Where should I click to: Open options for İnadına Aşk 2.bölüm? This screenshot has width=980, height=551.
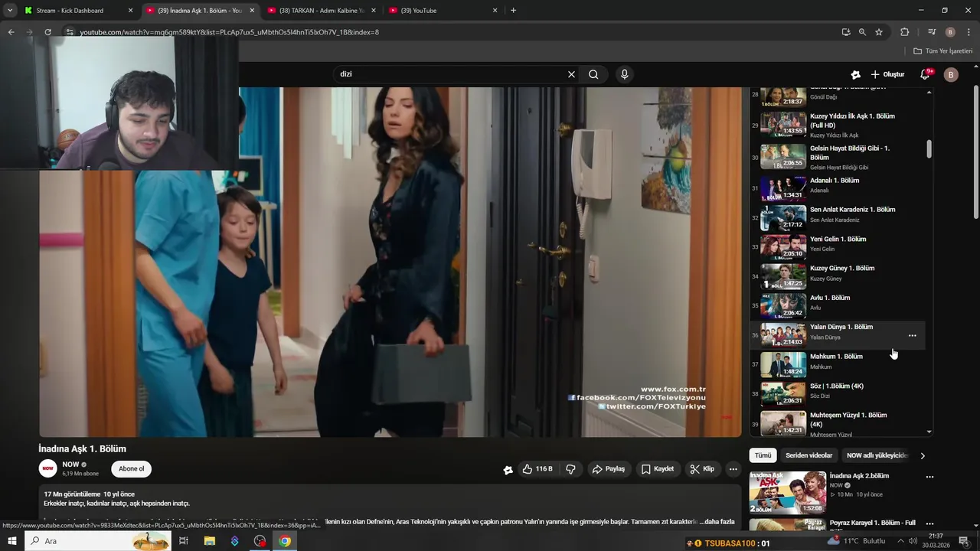(x=929, y=477)
